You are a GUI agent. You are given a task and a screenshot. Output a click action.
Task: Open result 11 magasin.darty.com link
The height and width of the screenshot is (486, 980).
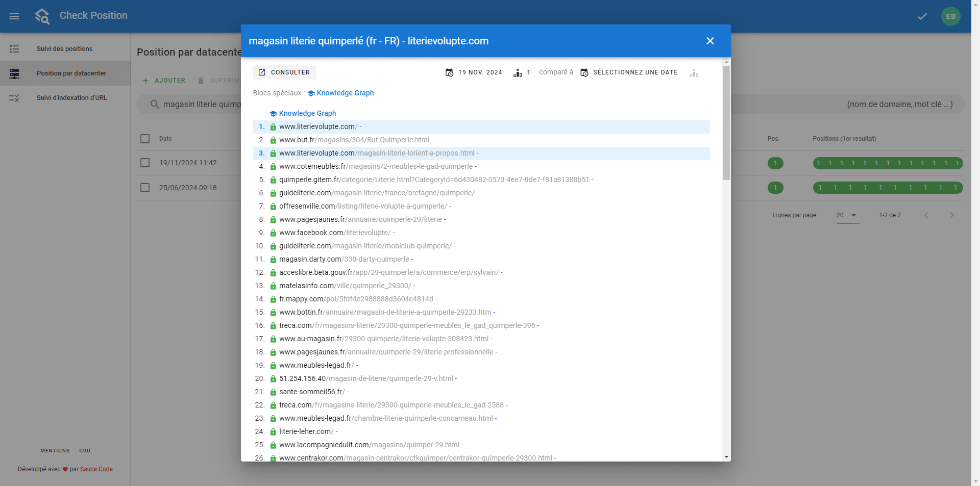tap(344, 259)
